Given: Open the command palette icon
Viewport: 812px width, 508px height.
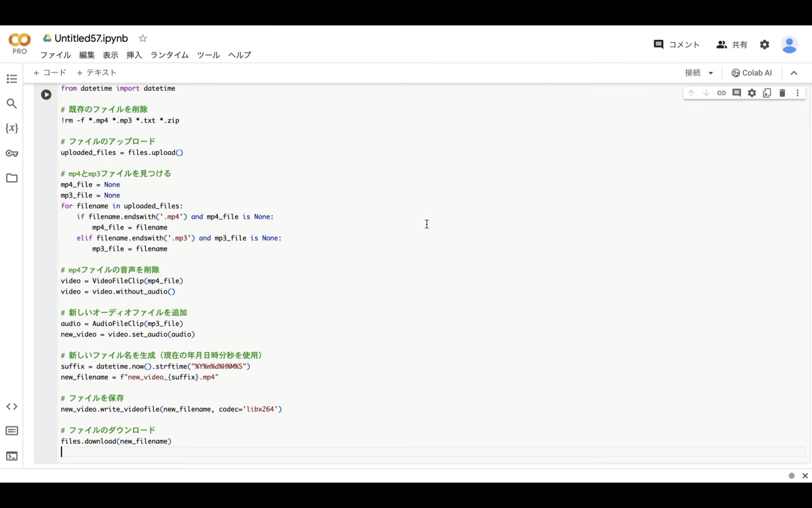Looking at the screenshot, I should (12, 431).
